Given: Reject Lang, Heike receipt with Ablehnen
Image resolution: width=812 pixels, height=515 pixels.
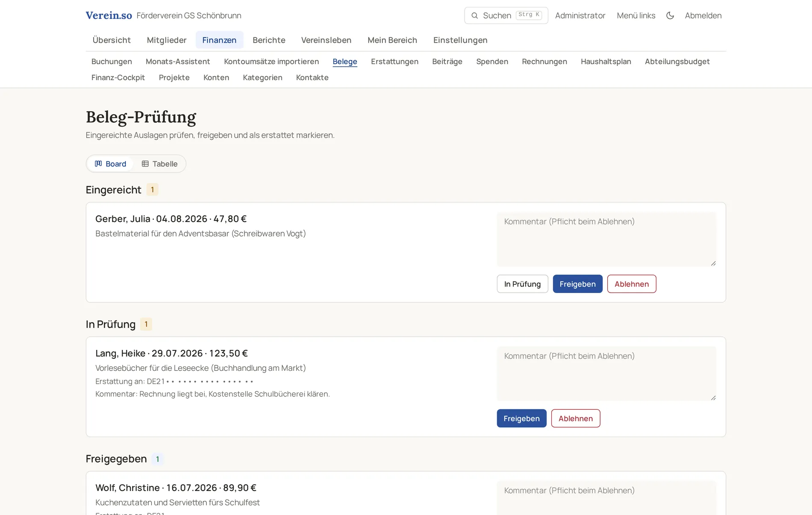Looking at the screenshot, I should tap(575, 418).
